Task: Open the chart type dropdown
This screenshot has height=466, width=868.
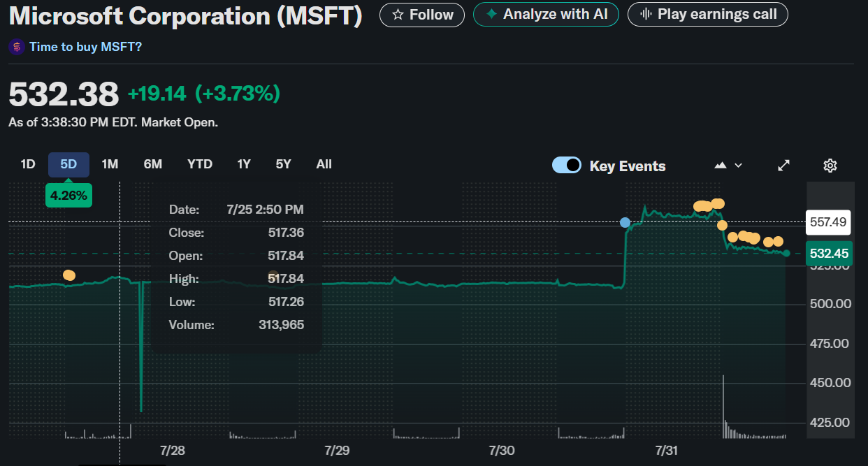Action: click(728, 166)
